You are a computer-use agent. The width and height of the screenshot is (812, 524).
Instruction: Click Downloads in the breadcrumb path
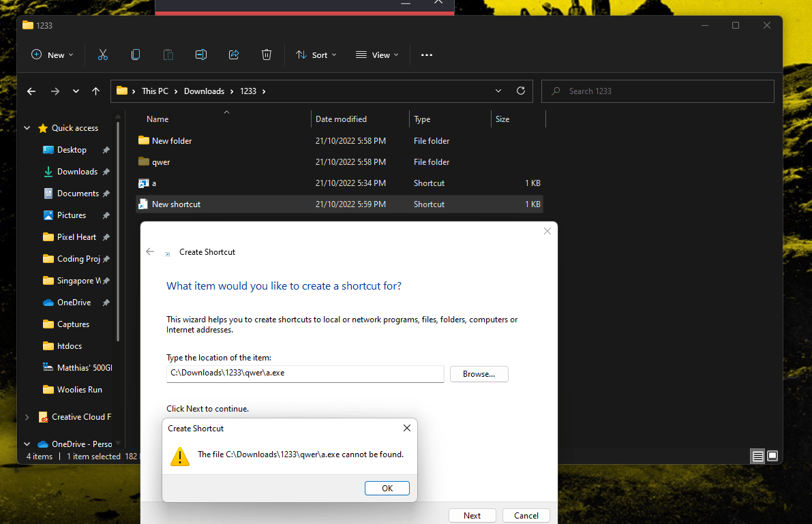[204, 91]
